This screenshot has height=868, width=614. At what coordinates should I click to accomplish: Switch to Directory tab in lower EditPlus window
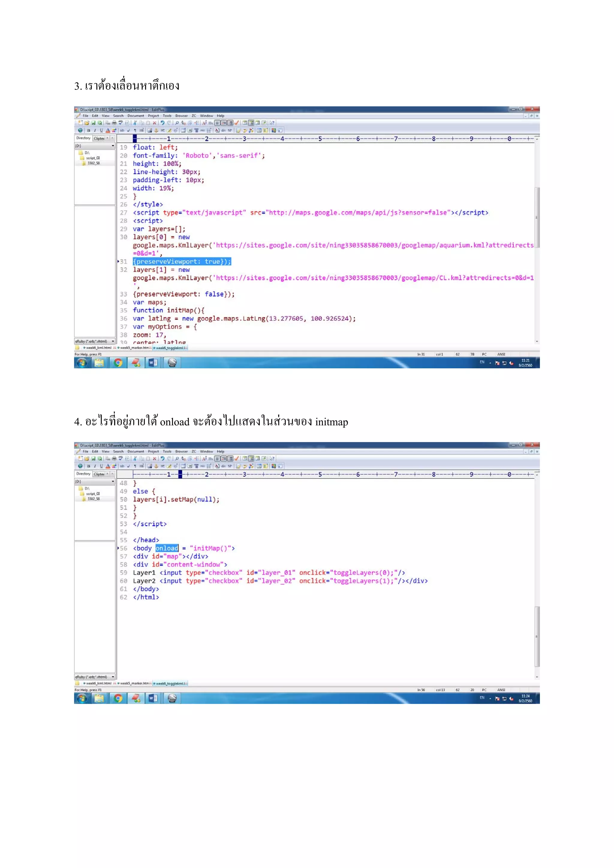[84, 474]
